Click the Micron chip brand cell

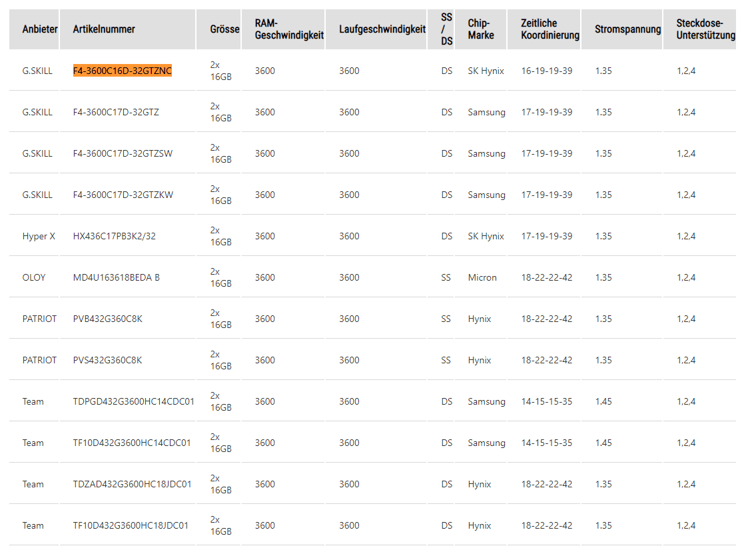[482, 278]
